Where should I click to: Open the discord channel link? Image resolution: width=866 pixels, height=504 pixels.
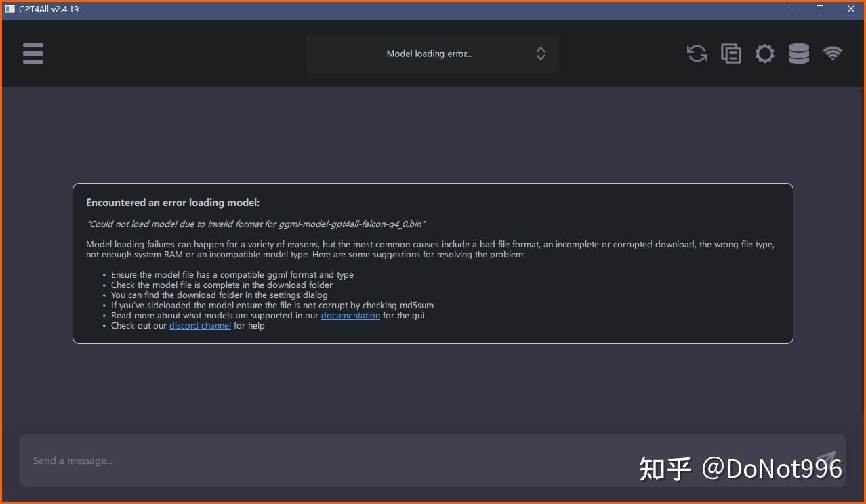[x=200, y=325]
